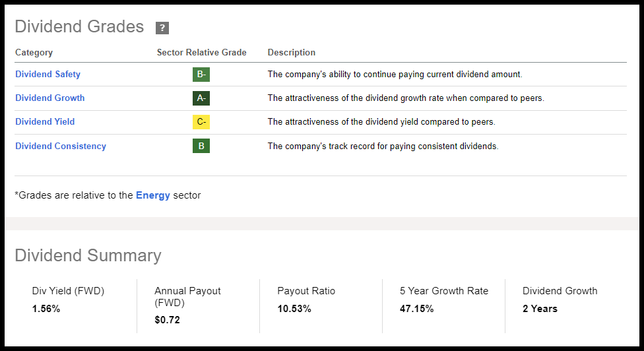Select the Dividend Growth 2 Years value

coord(540,309)
